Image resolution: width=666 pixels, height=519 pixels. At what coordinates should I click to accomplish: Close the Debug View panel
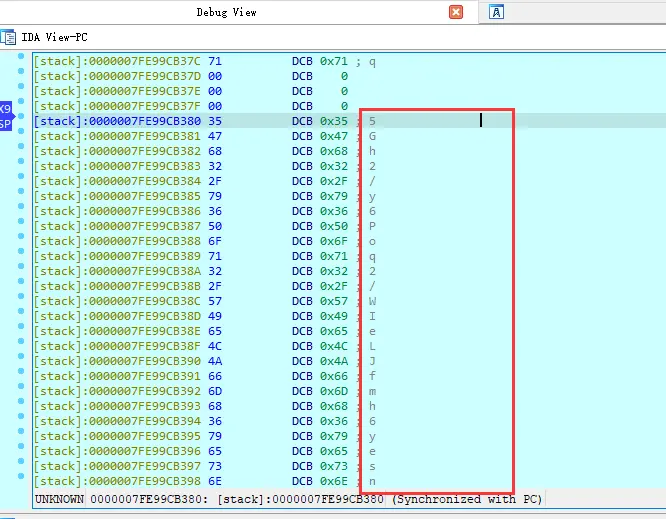(456, 12)
